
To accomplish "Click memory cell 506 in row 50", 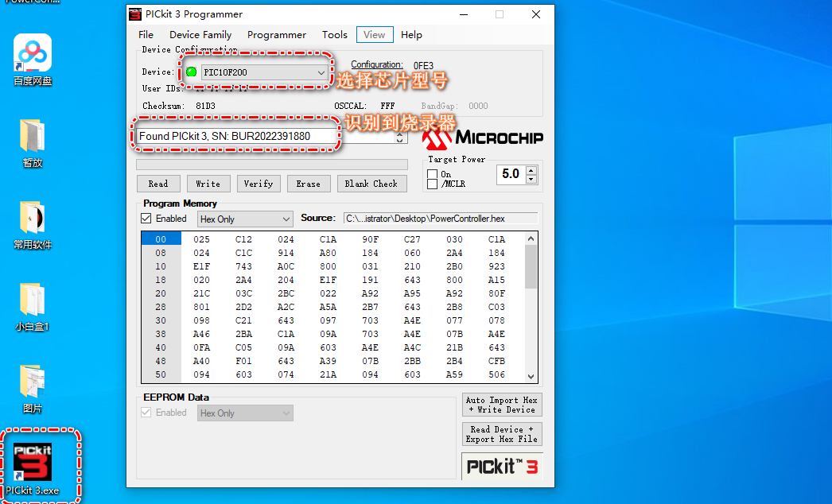I will (496, 374).
